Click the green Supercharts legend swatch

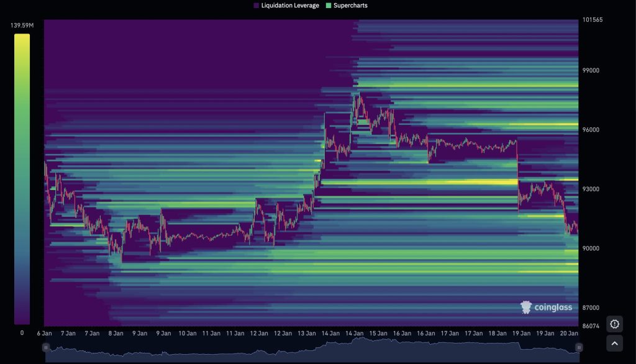coord(329,5)
